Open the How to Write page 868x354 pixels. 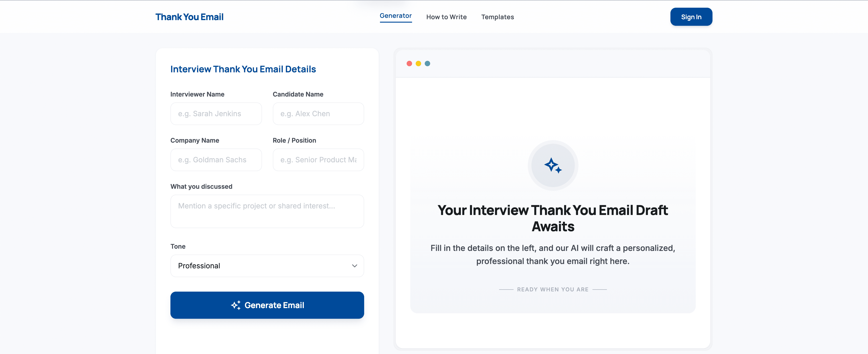pos(446,17)
